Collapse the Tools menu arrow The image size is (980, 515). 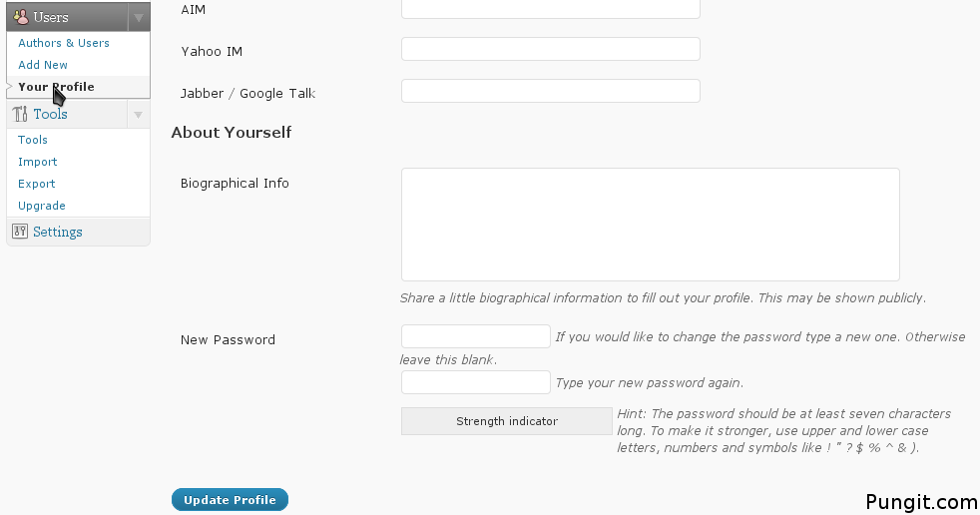click(139, 114)
